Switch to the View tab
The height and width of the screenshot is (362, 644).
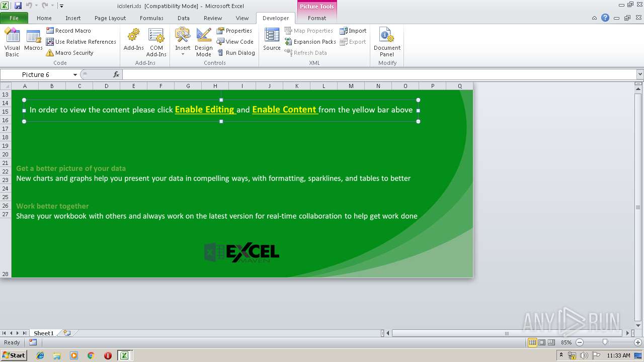click(243, 18)
